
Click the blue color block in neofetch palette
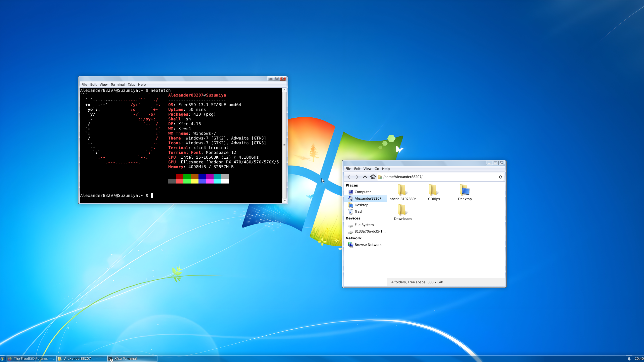coord(202,176)
